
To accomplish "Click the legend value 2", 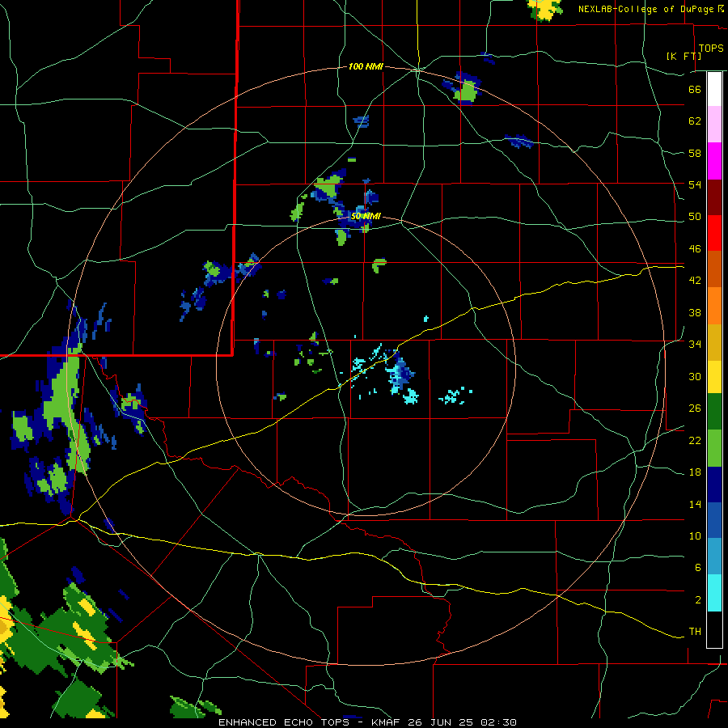I will tap(698, 600).
